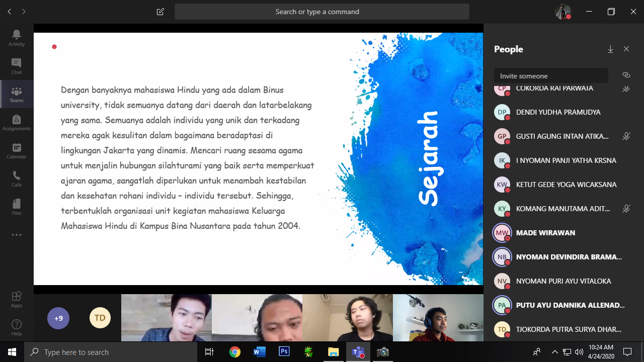Viewport: 644px width, 362px height.
Task: Show the +9 additional participants
Action: (58, 318)
